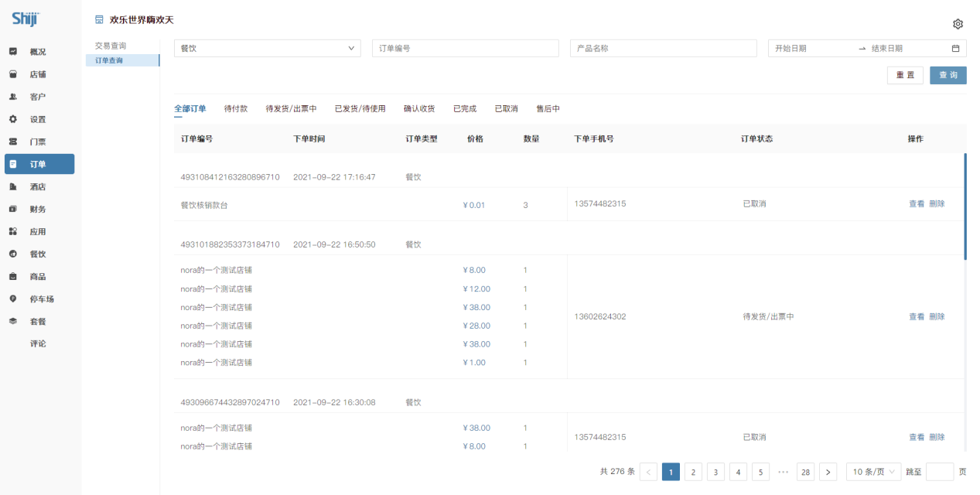Click the gear icon at top right
Image resolution: width=980 pixels, height=495 pixels.
pyautogui.click(x=958, y=24)
